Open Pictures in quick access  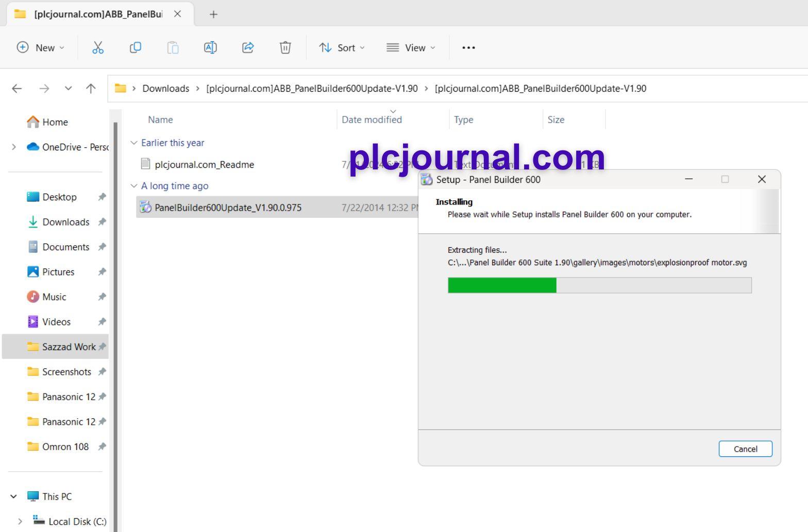click(50, 272)
